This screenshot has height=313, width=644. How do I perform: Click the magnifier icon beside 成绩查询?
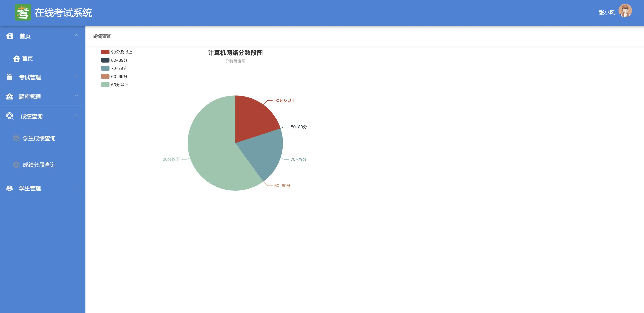[x=10, y=116]
